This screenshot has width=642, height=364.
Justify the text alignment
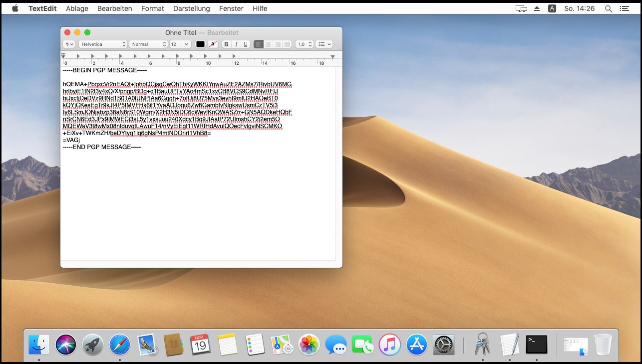tap(287, 44)
